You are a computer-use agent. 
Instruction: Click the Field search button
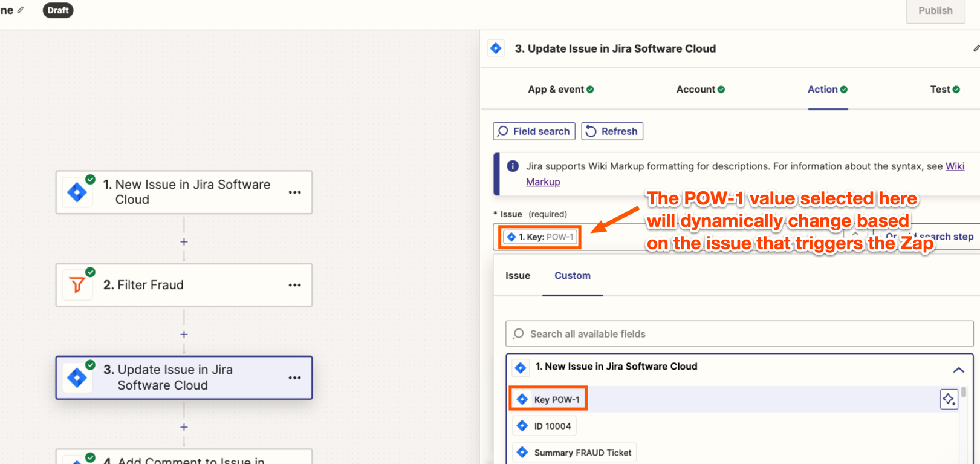coord(534,131)
